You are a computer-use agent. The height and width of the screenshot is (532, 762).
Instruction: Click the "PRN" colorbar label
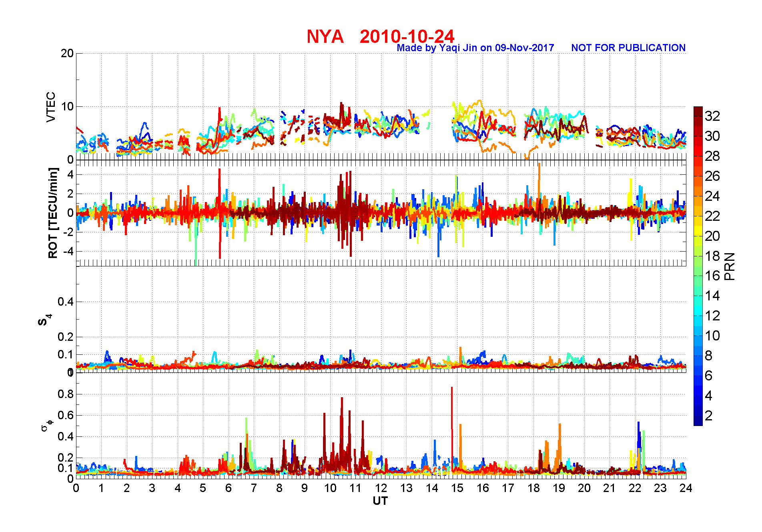pos(730,266)
